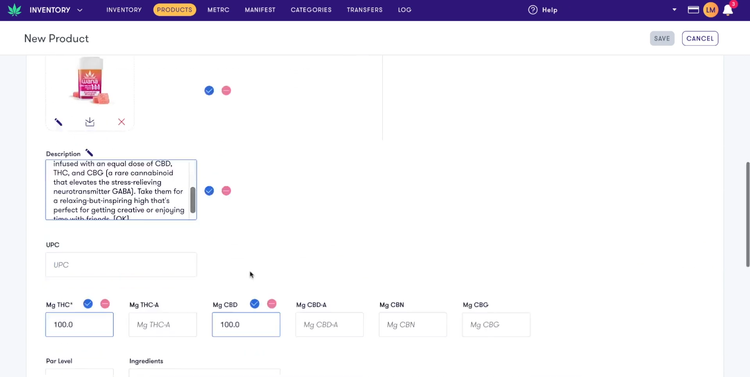The image size is (750, 377).
Task: Focus the UPC input field
Action: click(121, 265)
